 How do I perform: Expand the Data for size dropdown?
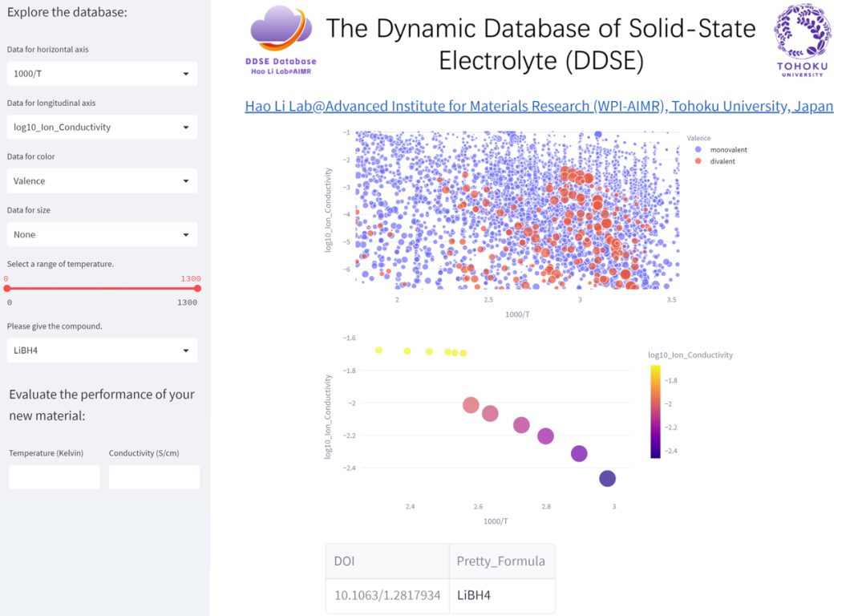[102, 234]
